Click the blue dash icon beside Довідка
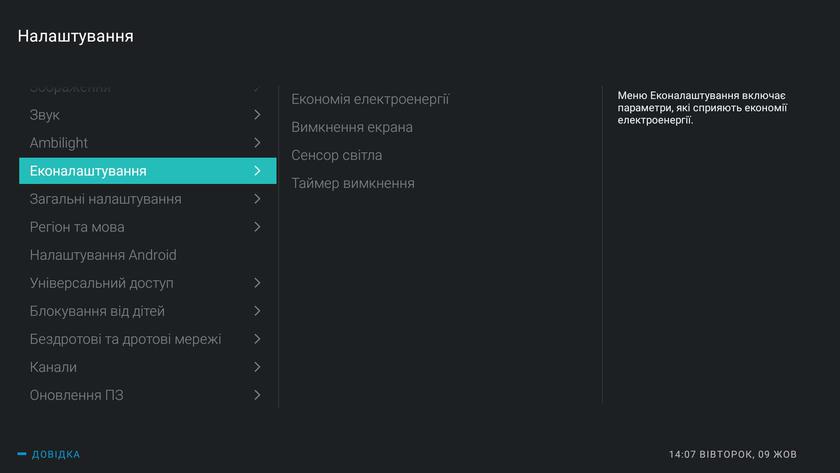The height and width of the screenshot is (473, 840). 22,454
